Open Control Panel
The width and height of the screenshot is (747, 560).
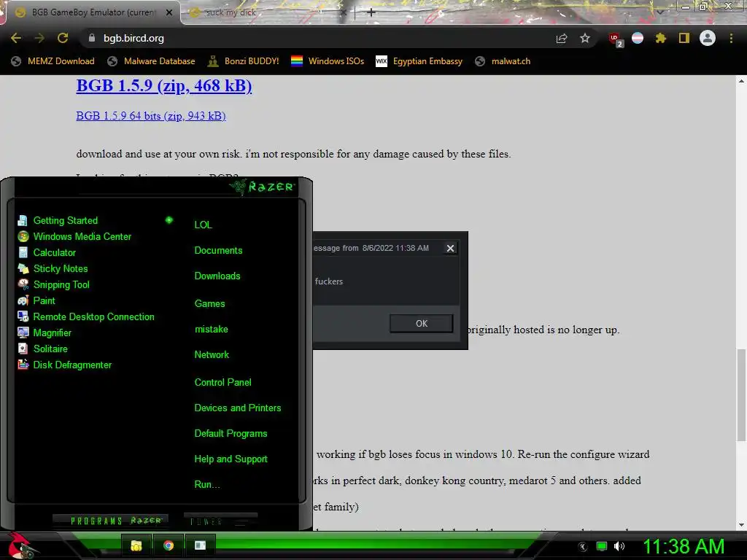coord(222,382)
